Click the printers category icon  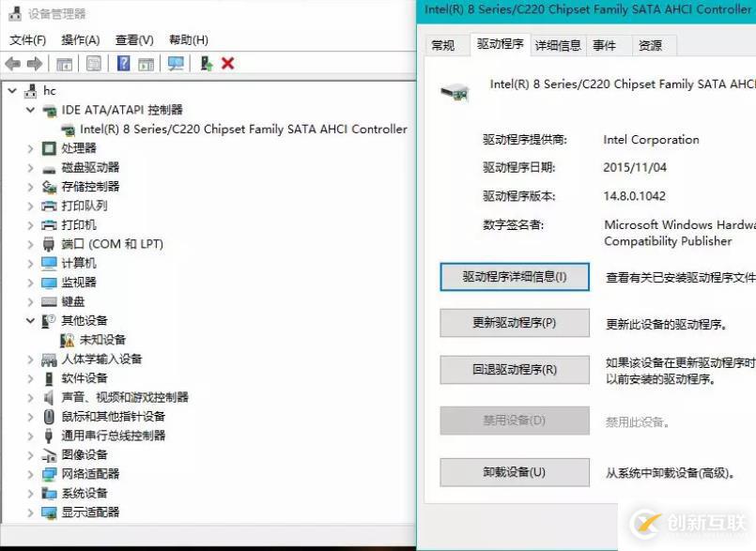(49, 225)
